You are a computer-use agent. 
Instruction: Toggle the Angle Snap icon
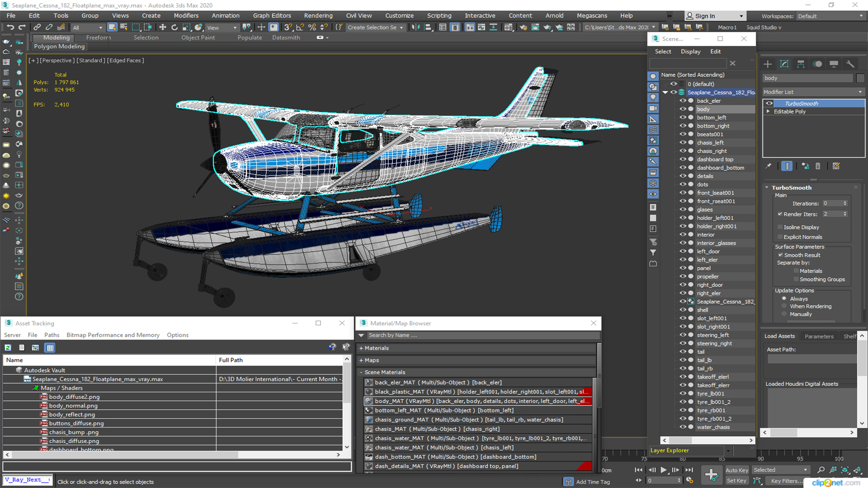pos(300,27)
